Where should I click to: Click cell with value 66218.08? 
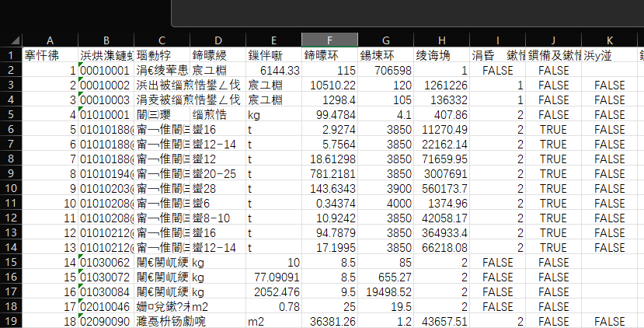pyautogui.click(x=441, y=248)
